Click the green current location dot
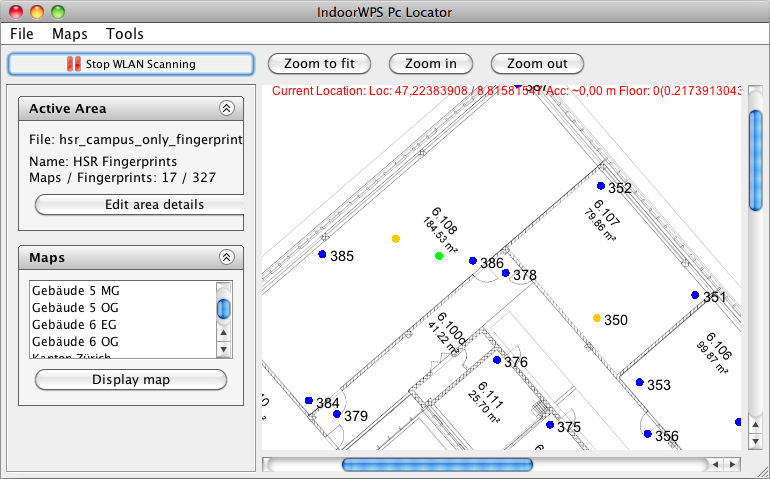 (439, 257)
